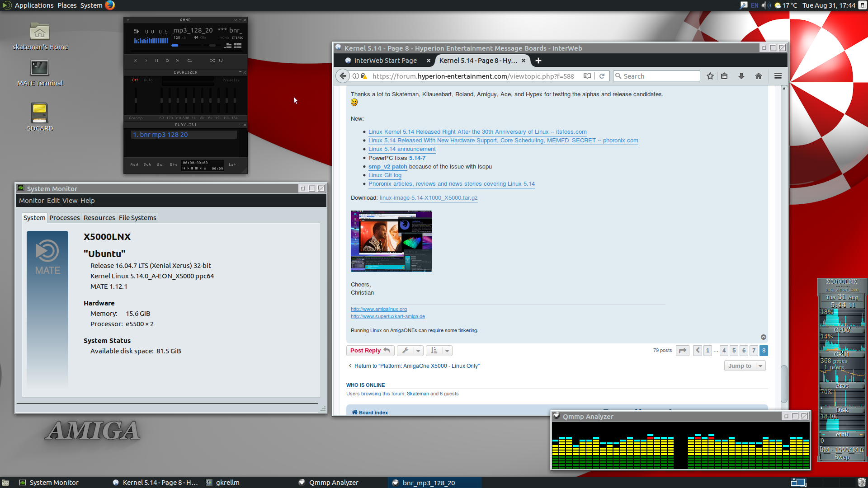Image resolution: width=868 pixels, height=488 pixels.
Task: Pause playback in QMMP player
Action: point(156,61)
